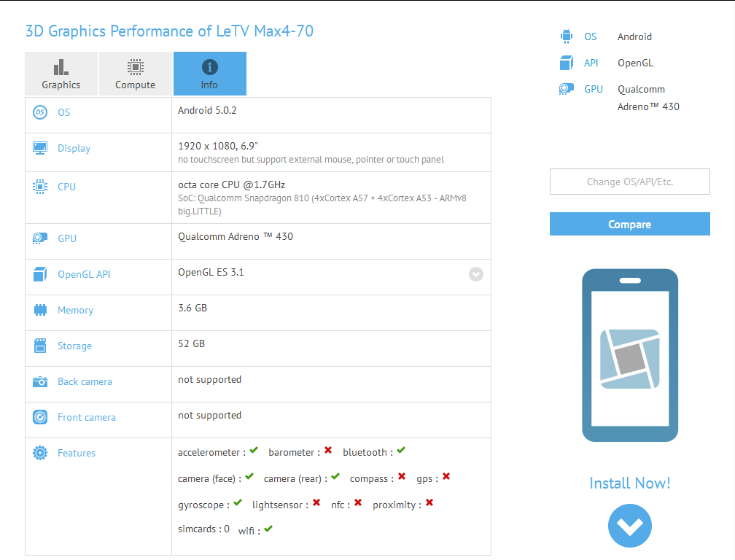
Task: Click the OS row icon in table
Action: point(40,112)
